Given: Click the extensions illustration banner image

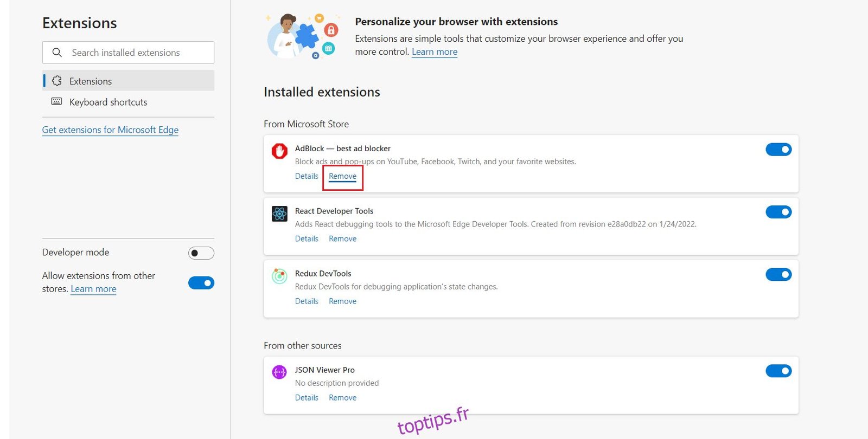Looking at the screenshot, I should tap(303, 36).
